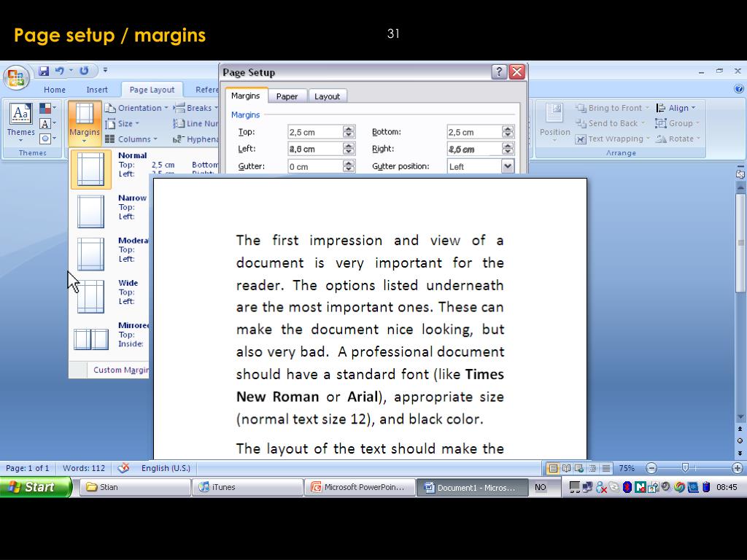This screenshot has height=560, width=747.
Task: Choose the Mirrored margins preset
Action: click(109, 338)
